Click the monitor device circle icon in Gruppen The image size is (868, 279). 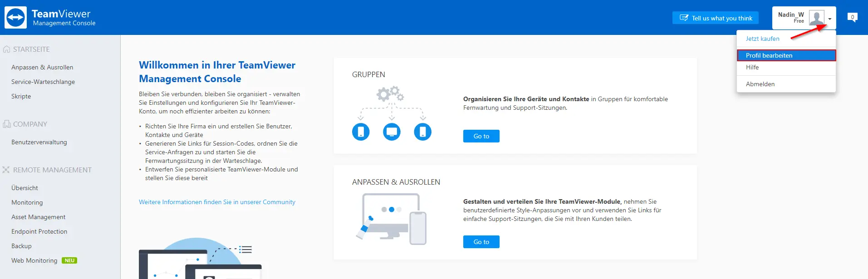pos(392,132)
